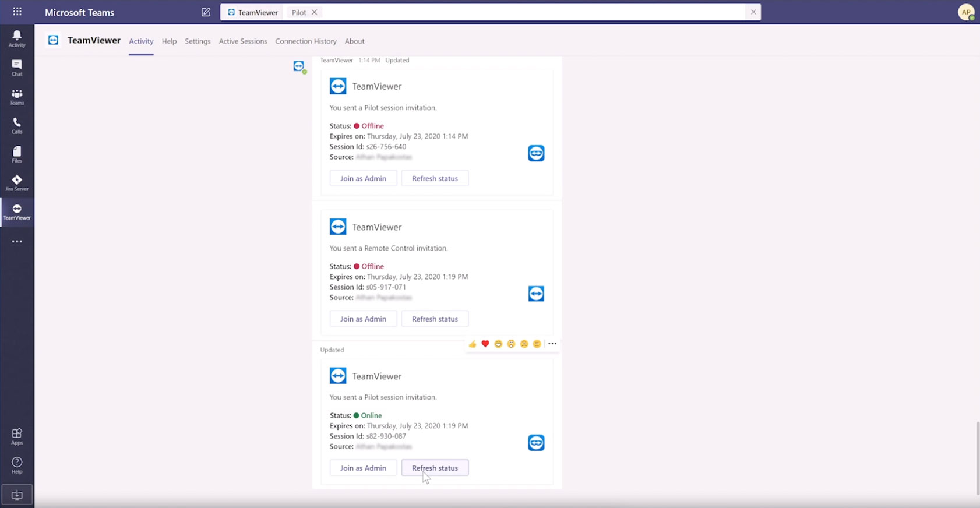Open Teams in the left sidebar
This screenshot has height=508, width=980.
pos(17,97)
